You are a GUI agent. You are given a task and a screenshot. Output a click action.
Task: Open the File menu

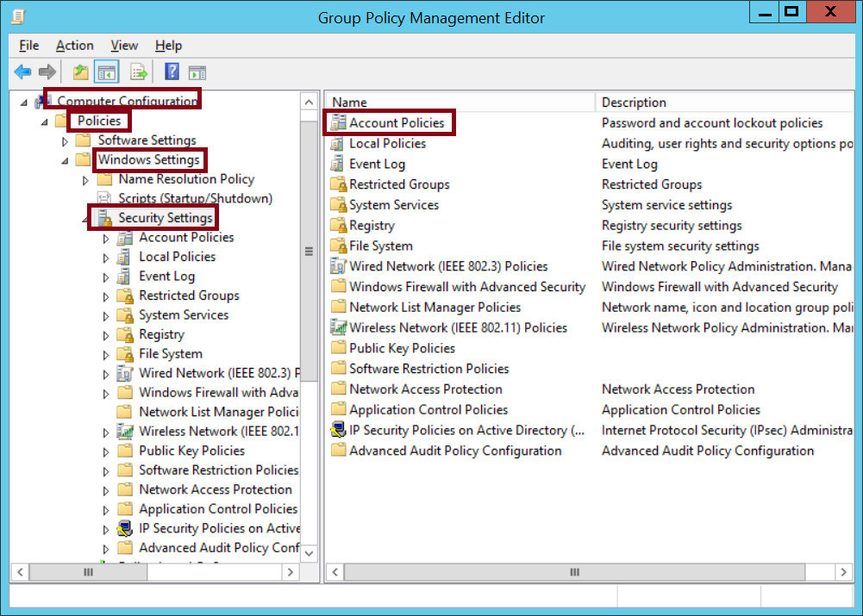28,46
